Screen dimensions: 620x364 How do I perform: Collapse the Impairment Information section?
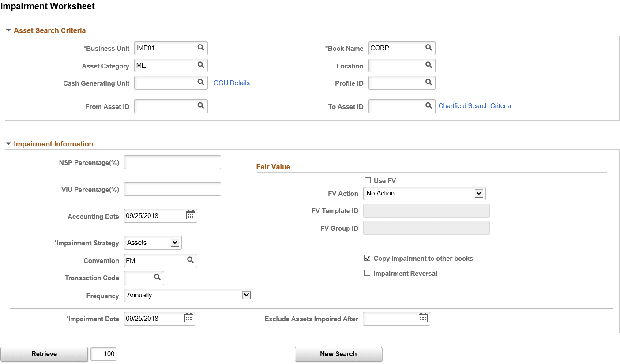coord(8,144)
